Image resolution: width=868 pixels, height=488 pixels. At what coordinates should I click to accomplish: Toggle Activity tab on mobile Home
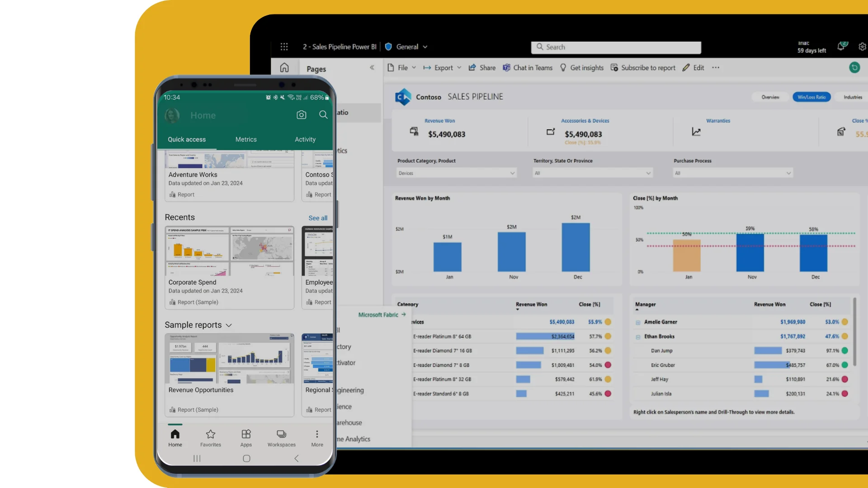[x=305, y=139]
